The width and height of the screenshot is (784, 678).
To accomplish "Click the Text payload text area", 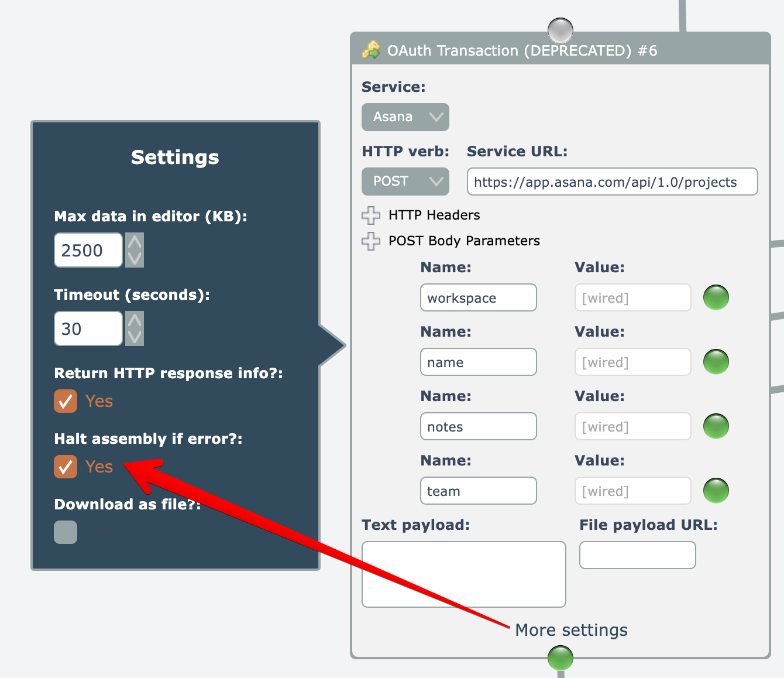I will click(463, 574).
